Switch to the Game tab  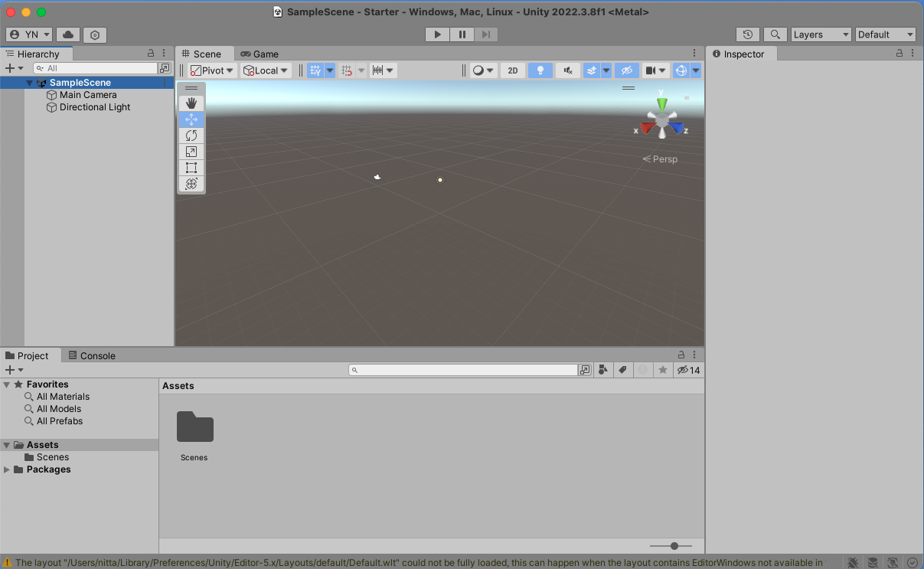pyautogui.click(x=260, y=54)
